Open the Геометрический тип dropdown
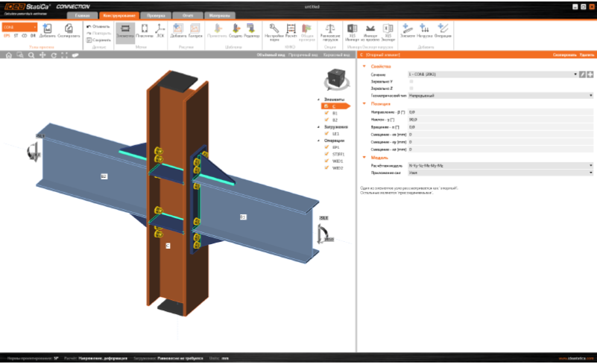 499,96
